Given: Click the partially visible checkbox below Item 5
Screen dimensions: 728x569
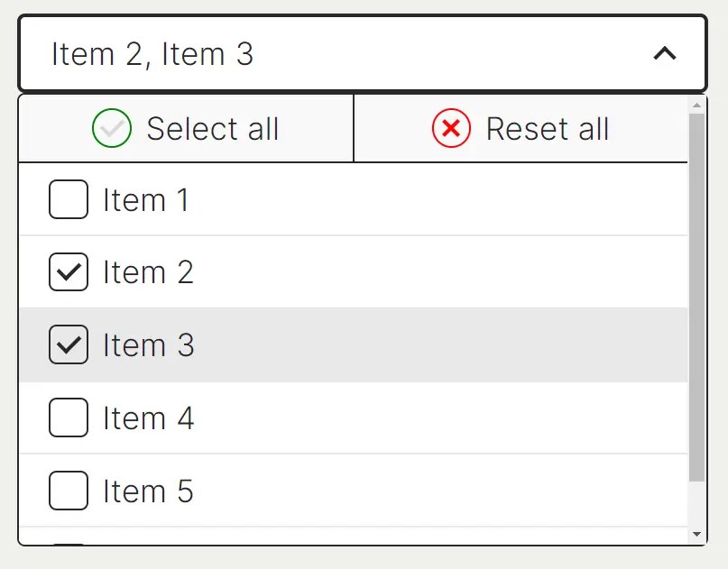Looking at the screenshot, I should tap(69, 544).
